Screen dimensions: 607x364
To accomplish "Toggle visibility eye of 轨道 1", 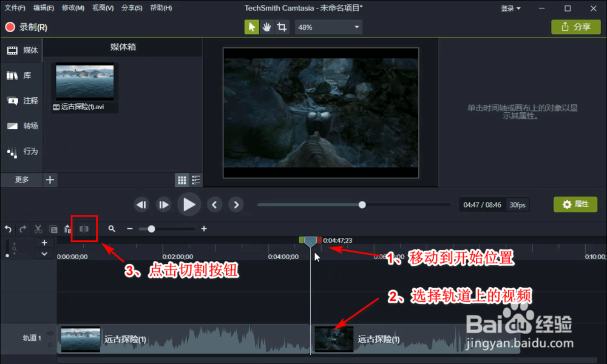I will coord(50,334).
